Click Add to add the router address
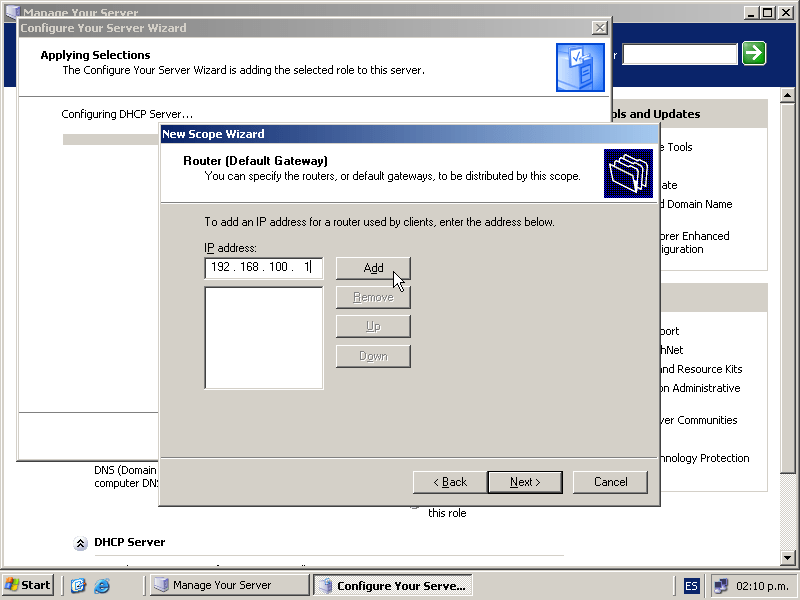Image resolution: width=800 pixels, height=600 pixels. (x=373, y=268)
